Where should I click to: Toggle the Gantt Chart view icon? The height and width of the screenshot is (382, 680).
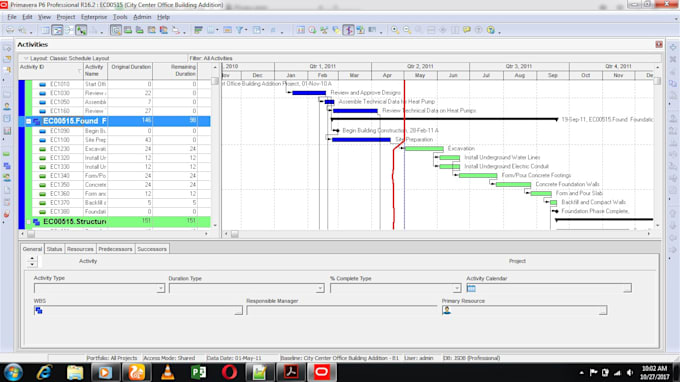pos(57,30)
